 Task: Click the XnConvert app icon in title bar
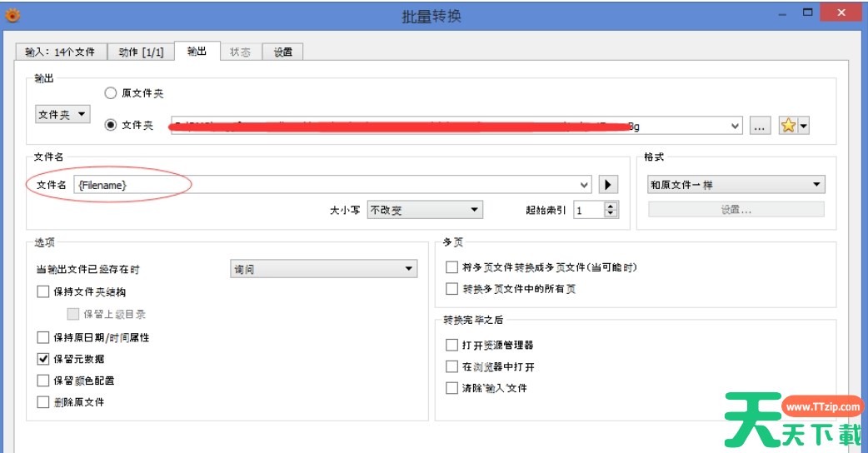click(x=12, y=15)
